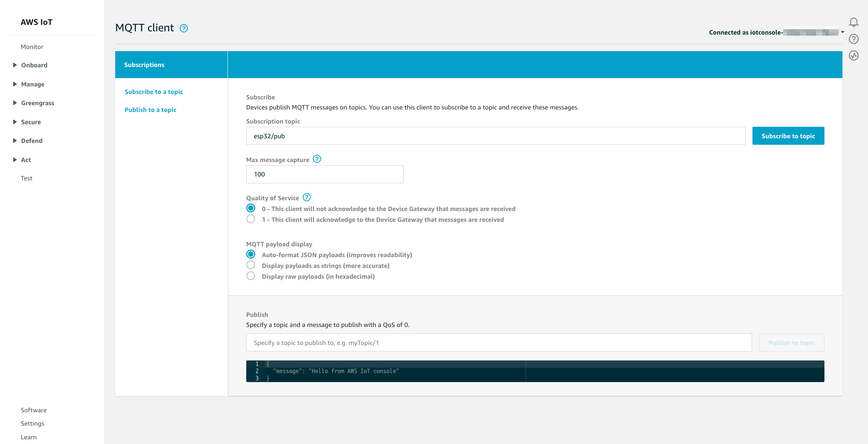Screen dimensions: 868x444
Task: Focus the publish topic input field
Action: click(x=499, y=342)
